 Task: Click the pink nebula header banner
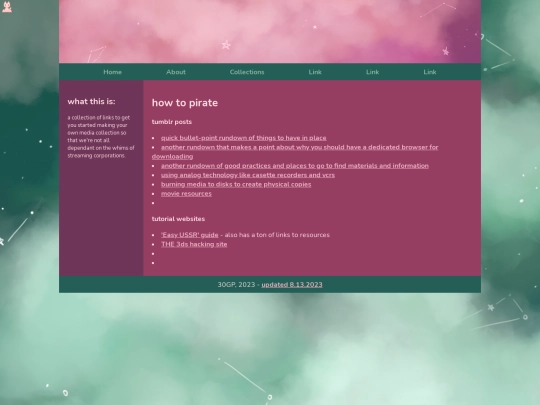(x=270, y=31)
